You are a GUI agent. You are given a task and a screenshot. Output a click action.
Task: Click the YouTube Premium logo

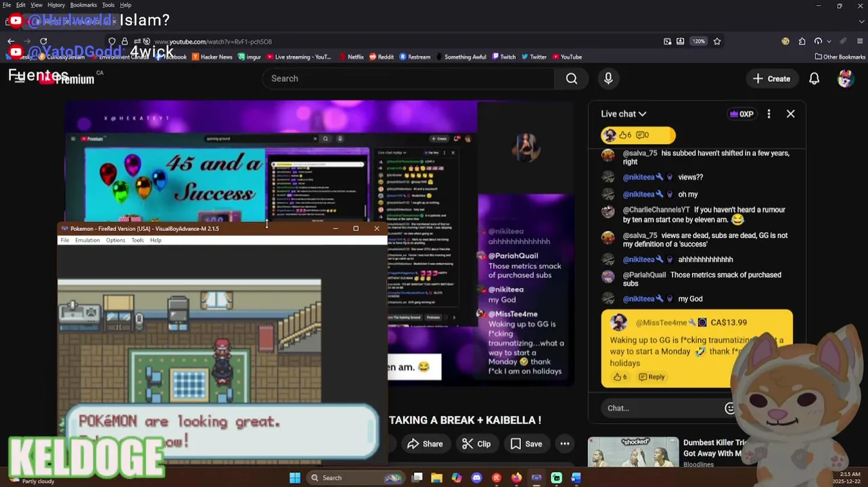coord(66,78)
